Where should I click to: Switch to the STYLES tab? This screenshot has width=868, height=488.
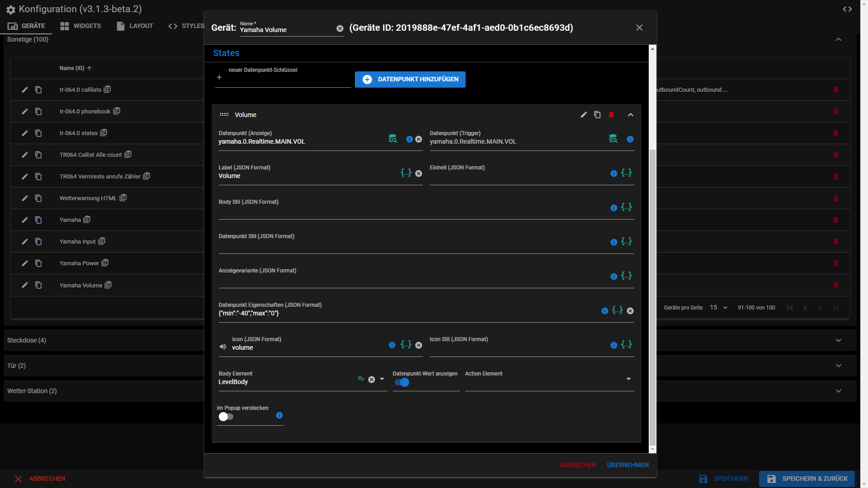tap(186, 26)
